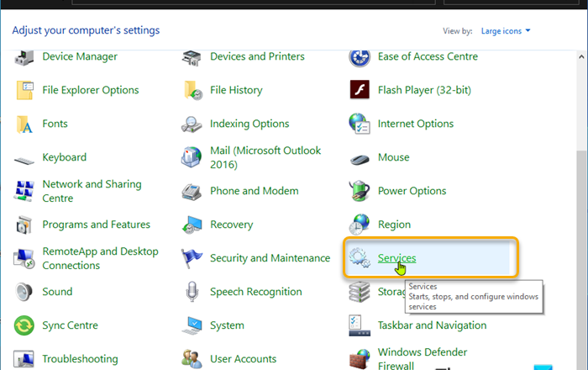The image size is (588, 370).
Task: Click the User Accounts link
Action: tap(243, 359)
